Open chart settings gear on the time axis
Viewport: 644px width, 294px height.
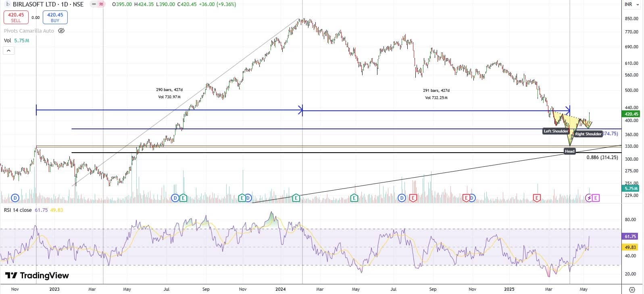pos(632,290)
